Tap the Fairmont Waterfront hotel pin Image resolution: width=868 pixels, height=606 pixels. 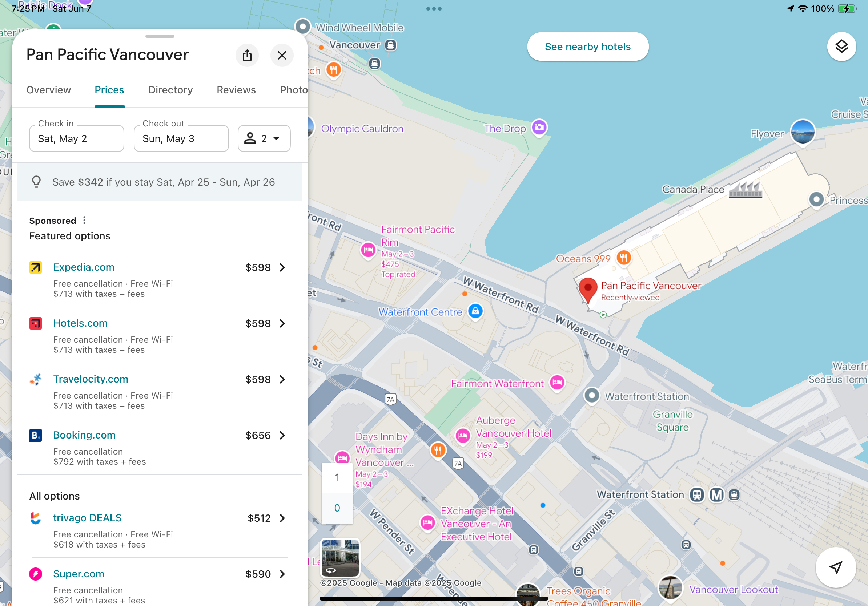pyautogui.click(x=557, y=383)
